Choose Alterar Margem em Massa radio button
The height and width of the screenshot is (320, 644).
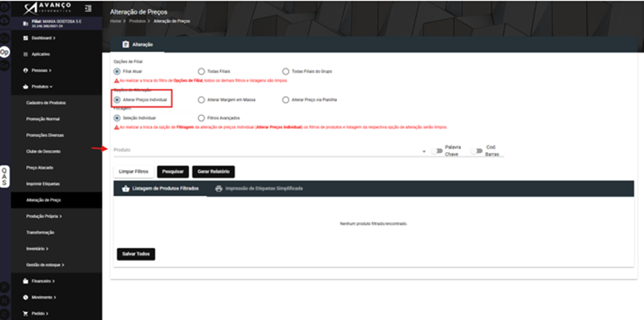tap(201, 100)
